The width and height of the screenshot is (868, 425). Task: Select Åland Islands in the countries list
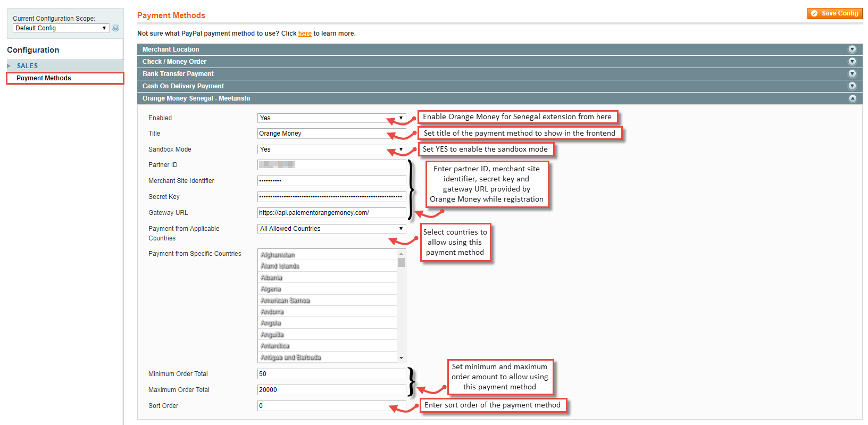327,266
